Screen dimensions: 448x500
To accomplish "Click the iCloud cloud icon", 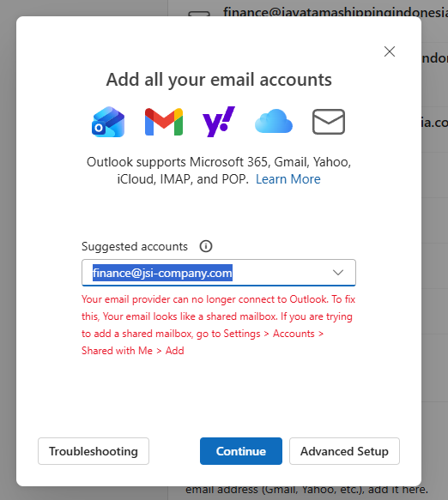I will click(x=274, y=121).
